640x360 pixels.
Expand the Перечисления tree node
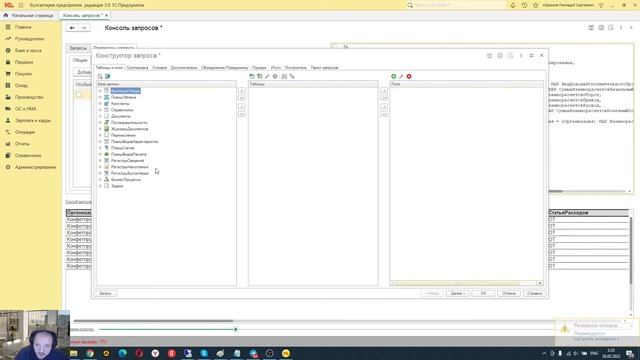pos(100,135)
